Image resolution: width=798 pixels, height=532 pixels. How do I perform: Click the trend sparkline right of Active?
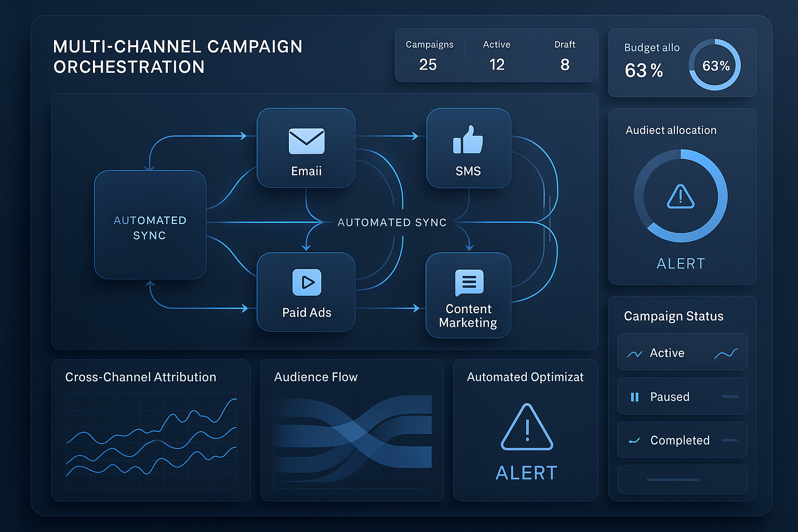point(726,354)
